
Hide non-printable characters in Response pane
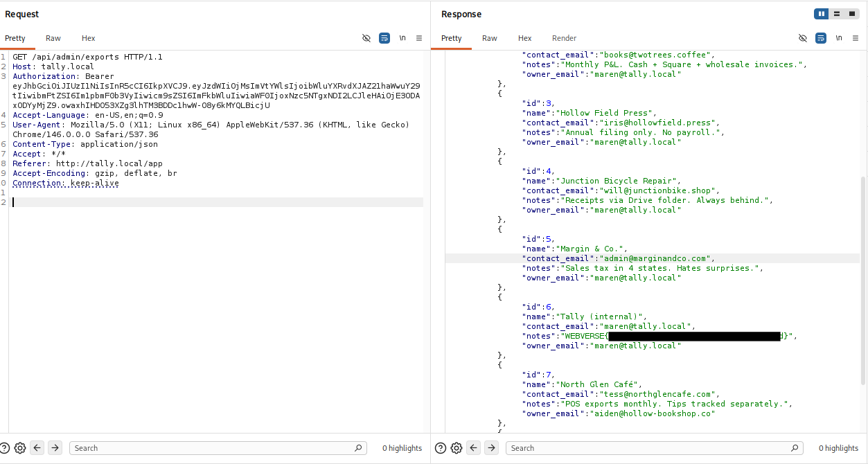803,38
